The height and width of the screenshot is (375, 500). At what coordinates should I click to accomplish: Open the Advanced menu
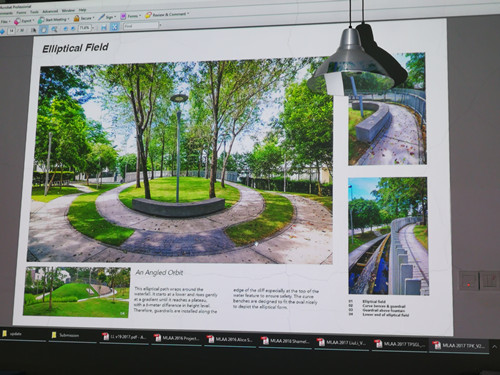pyautogui.click(x=50, y=11)
